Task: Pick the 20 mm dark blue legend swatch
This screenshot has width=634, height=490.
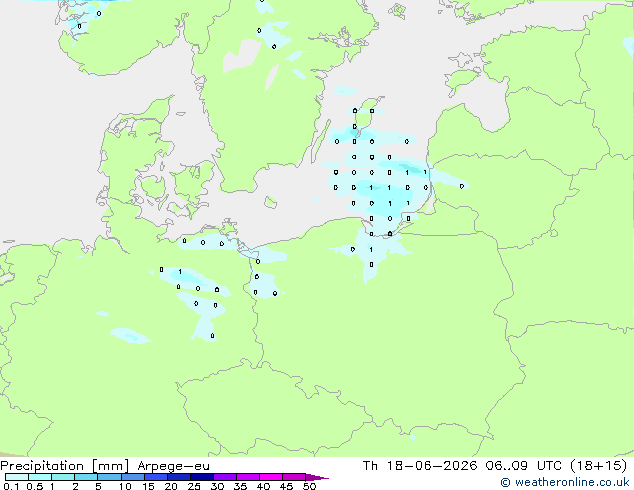Action: click(178, 477)
